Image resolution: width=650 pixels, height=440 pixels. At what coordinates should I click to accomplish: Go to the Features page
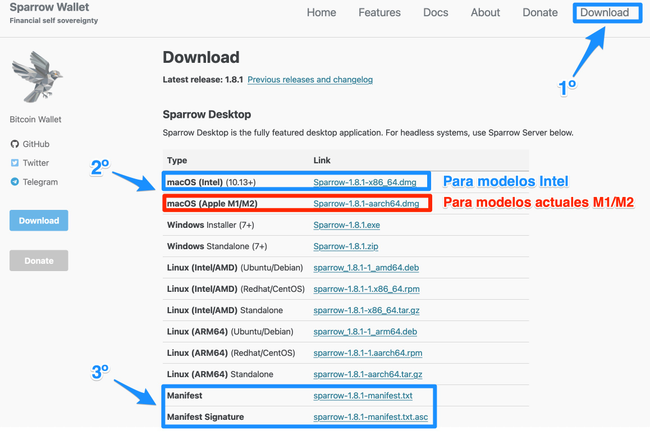tap(378, 13)
